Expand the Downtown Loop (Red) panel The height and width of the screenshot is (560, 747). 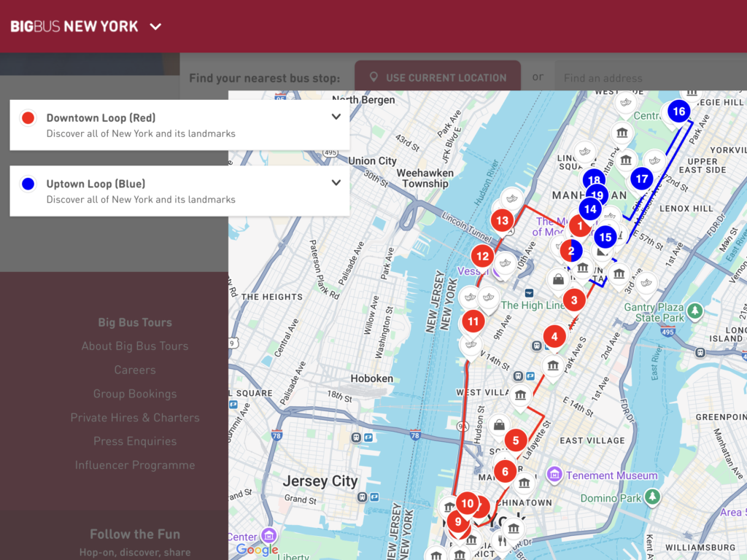click(x=336, y=117)
